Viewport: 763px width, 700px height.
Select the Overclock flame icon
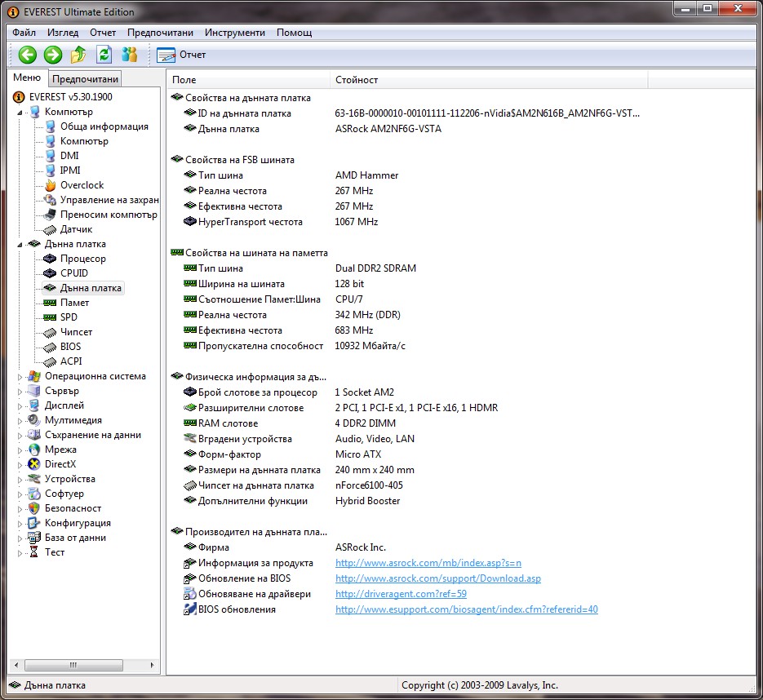click(x=50, y=185)
